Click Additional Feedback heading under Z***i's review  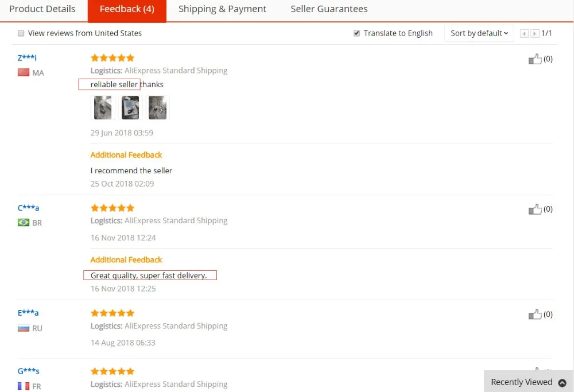point(126,155)
